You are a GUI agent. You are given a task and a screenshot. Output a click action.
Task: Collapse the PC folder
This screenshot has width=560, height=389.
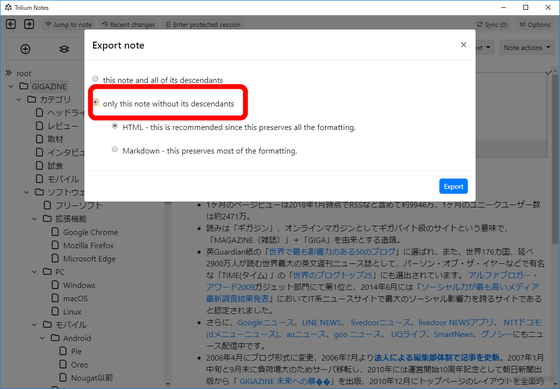pos(35,272)
